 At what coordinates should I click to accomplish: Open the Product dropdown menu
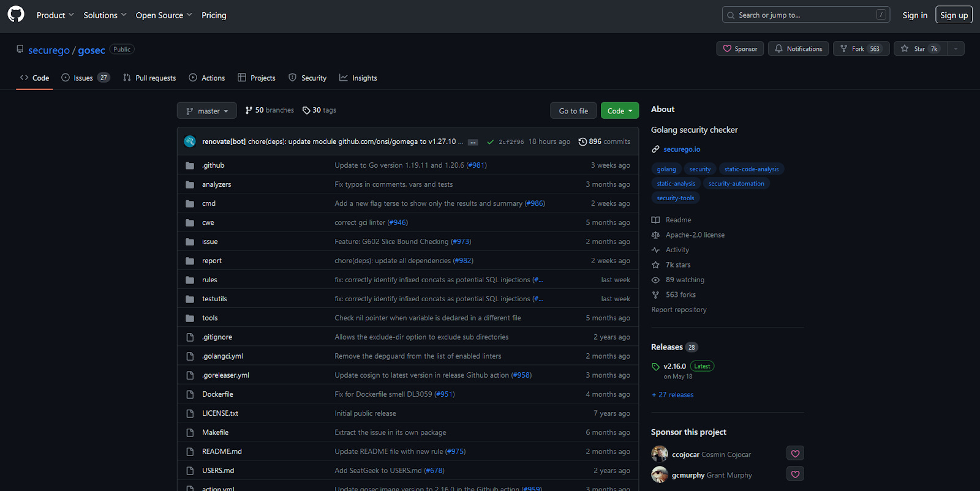pos(55,15)
